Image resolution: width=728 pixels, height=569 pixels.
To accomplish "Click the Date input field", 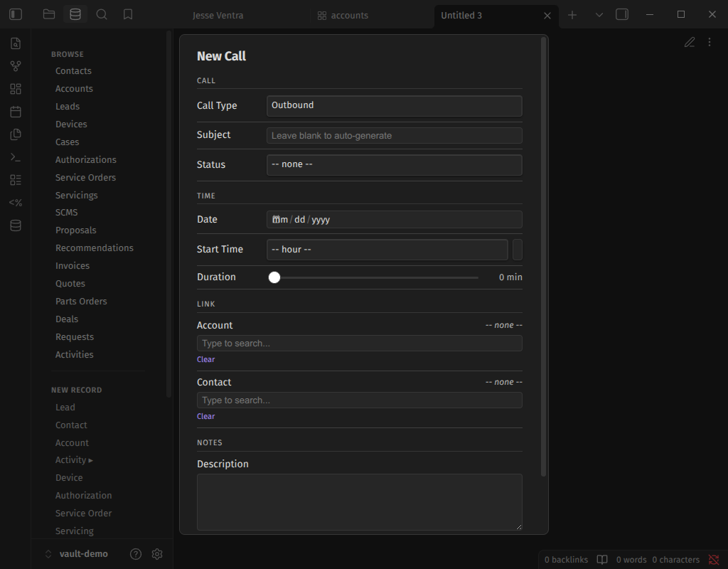I will tap(394, 219).
